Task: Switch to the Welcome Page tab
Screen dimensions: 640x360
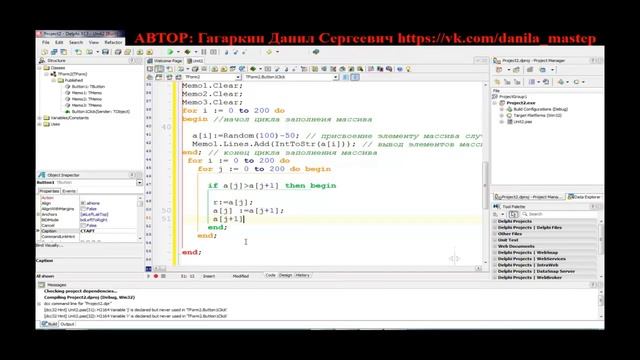Action: pos(165,61)
